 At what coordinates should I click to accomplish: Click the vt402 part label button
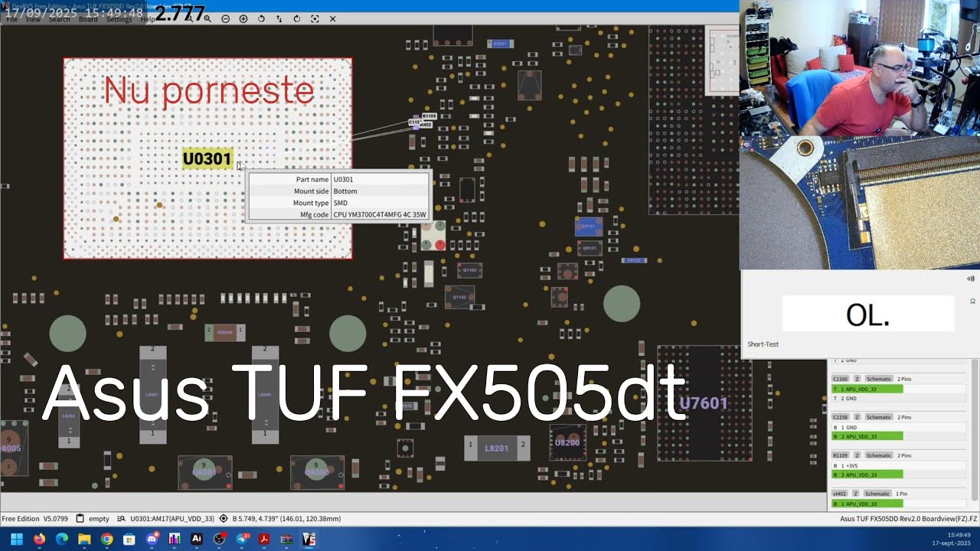point(840,494)
